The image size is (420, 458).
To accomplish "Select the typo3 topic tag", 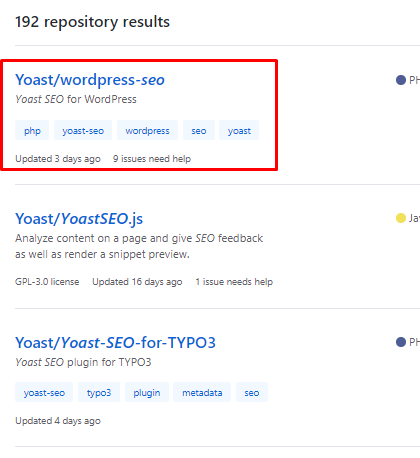I will tap(99, 392).
